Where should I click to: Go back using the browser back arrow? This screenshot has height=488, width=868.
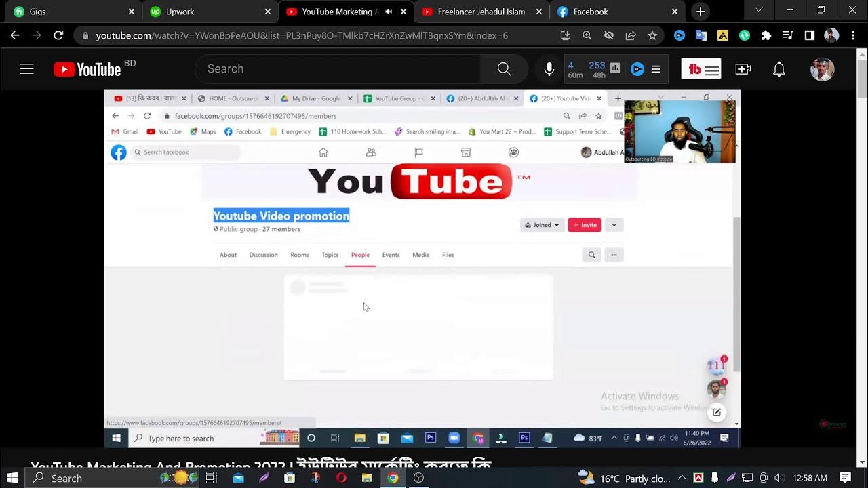pyautogui.click(x=15, y=35)
